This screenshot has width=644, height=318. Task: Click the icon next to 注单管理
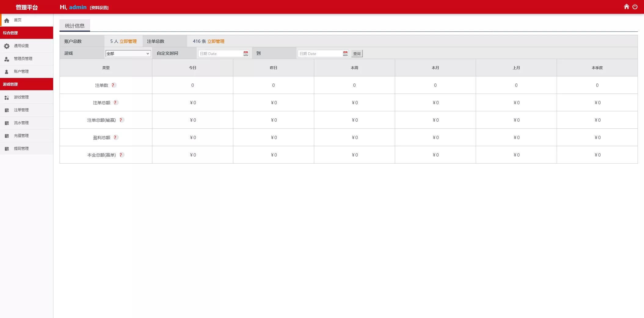pyautogui.click(x=7, y=110)
